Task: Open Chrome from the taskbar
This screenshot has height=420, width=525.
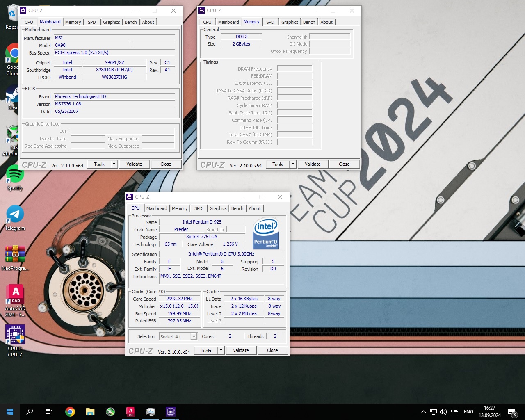Action: (x=70, y=412)
